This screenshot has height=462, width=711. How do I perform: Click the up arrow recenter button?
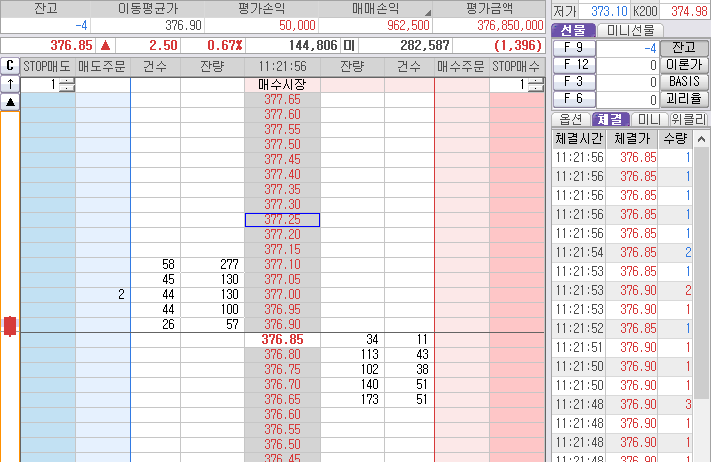pos(10,84)
